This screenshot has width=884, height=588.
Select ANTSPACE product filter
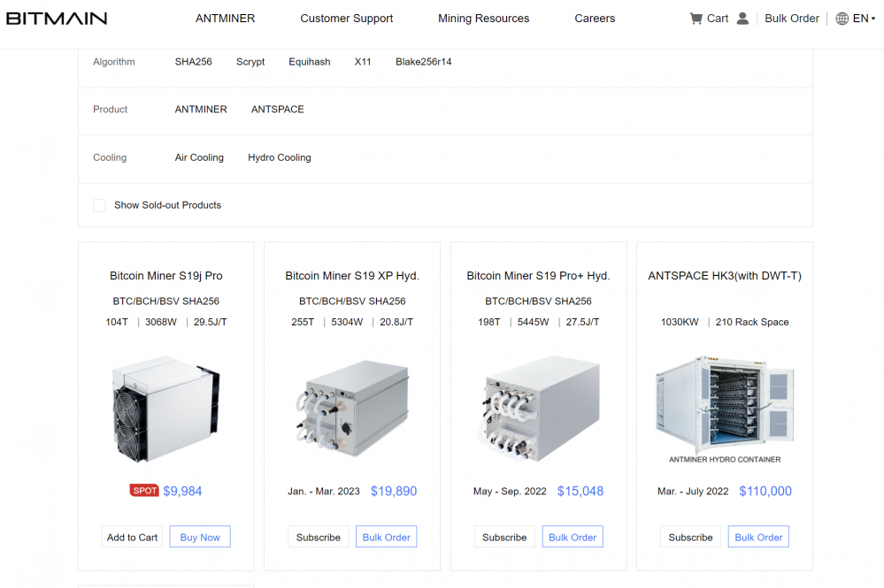pos(277,110)
